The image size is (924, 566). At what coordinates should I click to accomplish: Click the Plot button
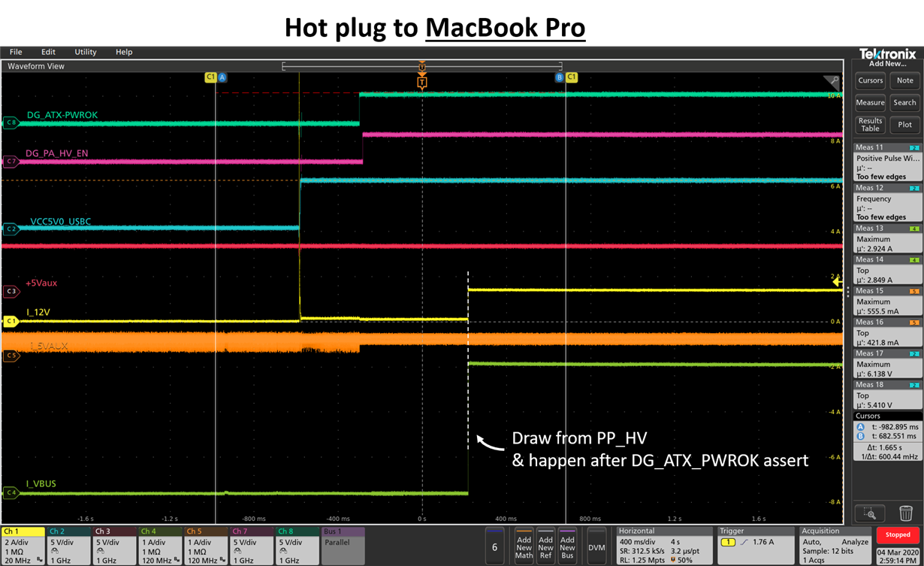(904, 125)
